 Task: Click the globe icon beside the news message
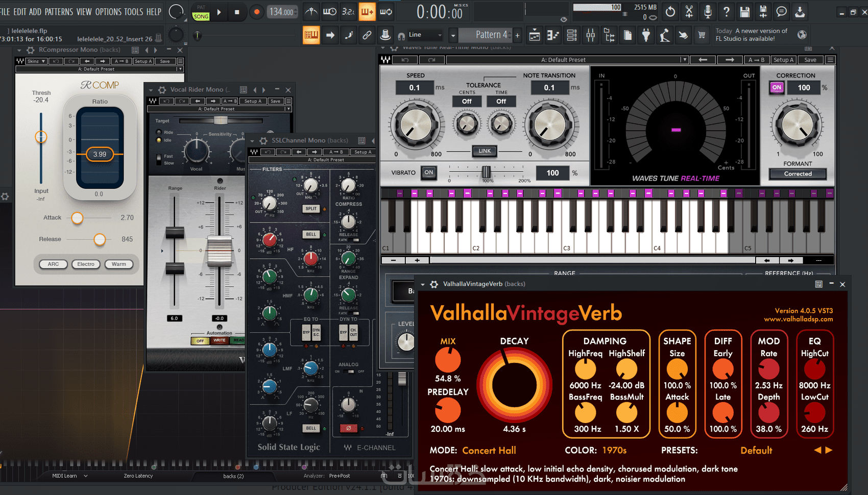[802, 35]
